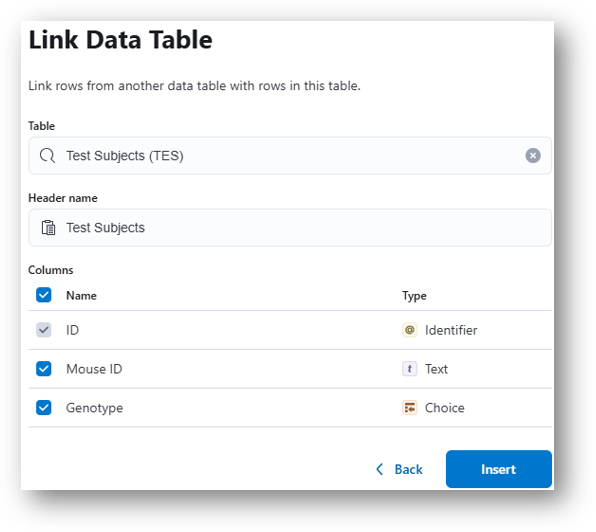The height and width of the screenshot is (532, 596).
Task: Click the Back chevron arrow icon
Action: coord(379,469)
